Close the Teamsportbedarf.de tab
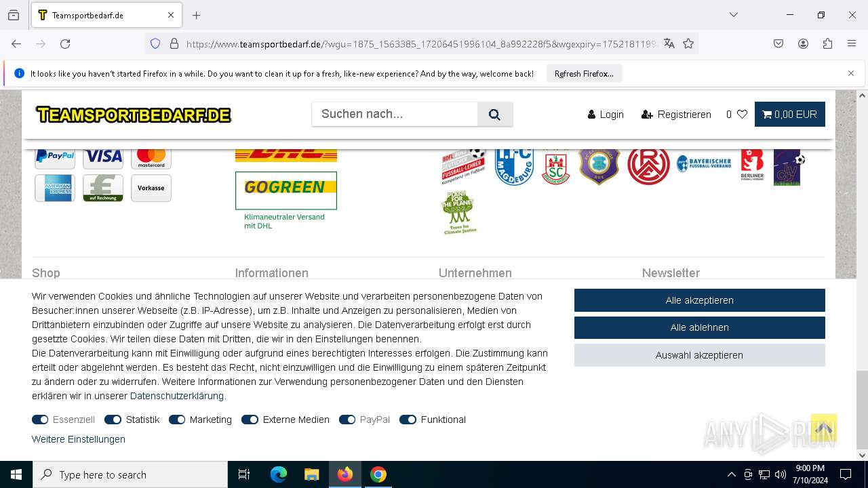The height and width of the screenshot is (488, 868). [171, 15]
